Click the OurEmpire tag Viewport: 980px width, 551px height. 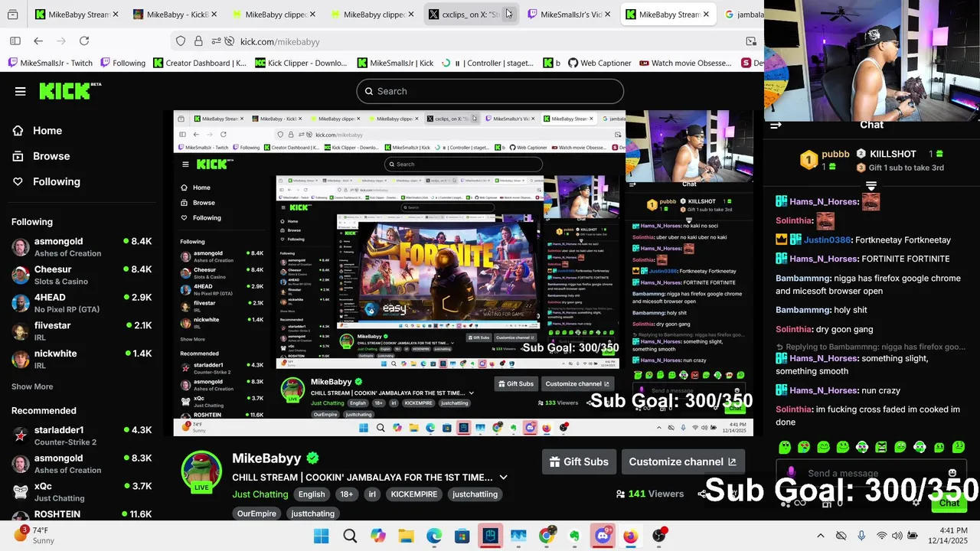[256, 514]
